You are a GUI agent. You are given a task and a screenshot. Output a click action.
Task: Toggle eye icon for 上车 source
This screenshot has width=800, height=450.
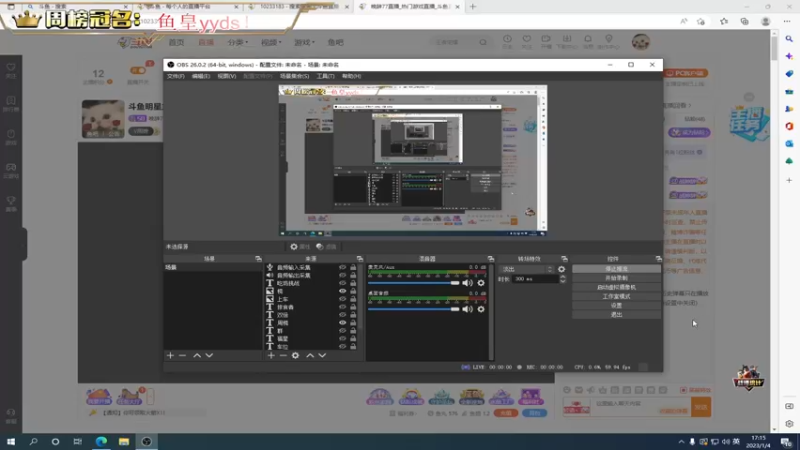click(342, 299)
